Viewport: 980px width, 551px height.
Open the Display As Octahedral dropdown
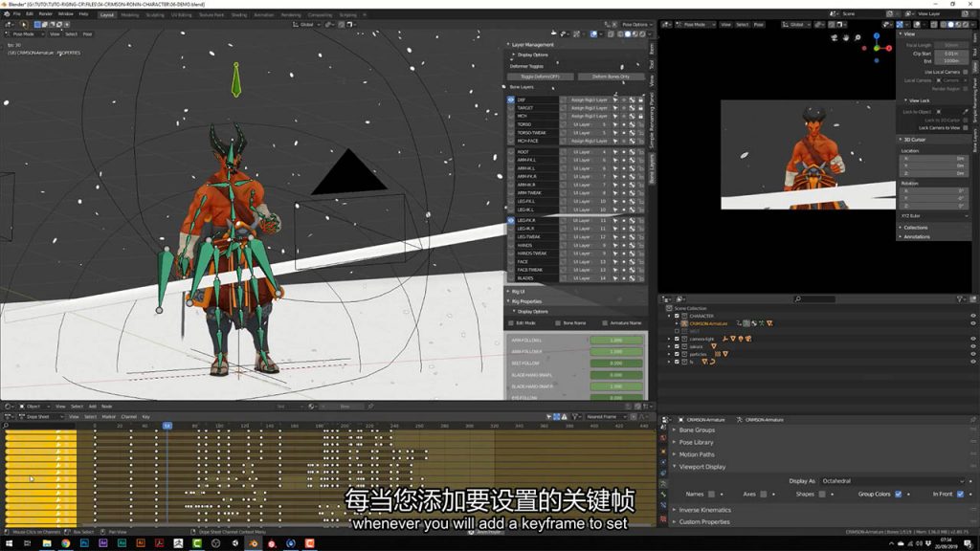(893, 481)
